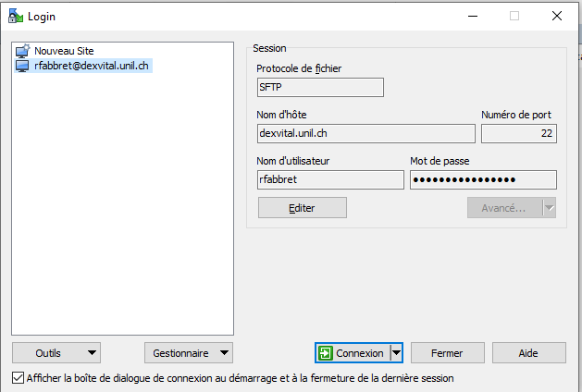Click the Fermer button
This screenshot has height=392, width=582.
(x=448, y=353)
